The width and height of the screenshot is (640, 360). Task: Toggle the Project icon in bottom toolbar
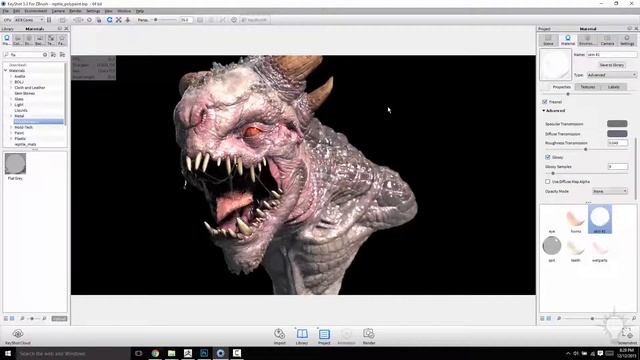tap(324, 334)
